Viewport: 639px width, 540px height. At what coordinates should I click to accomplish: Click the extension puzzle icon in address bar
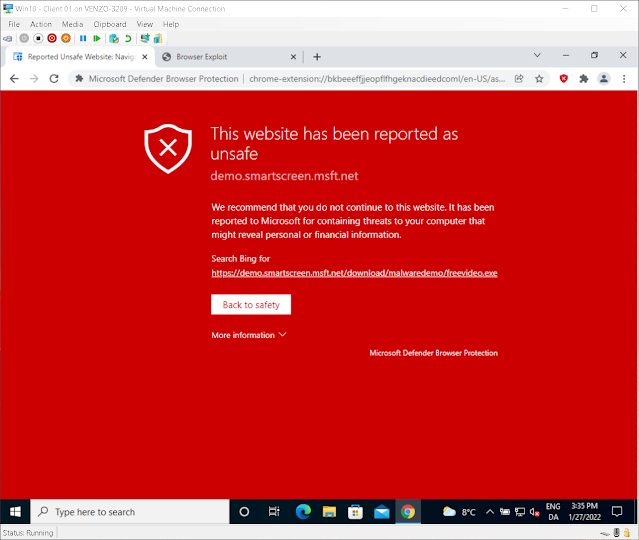pyautogui.click(x=79, y=79)
